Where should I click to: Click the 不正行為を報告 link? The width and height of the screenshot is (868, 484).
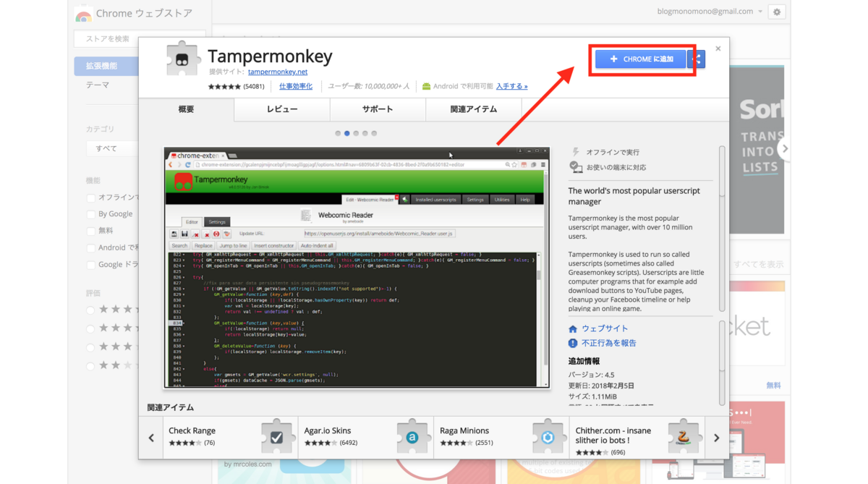pyautogui.click(x=609, y=343)
